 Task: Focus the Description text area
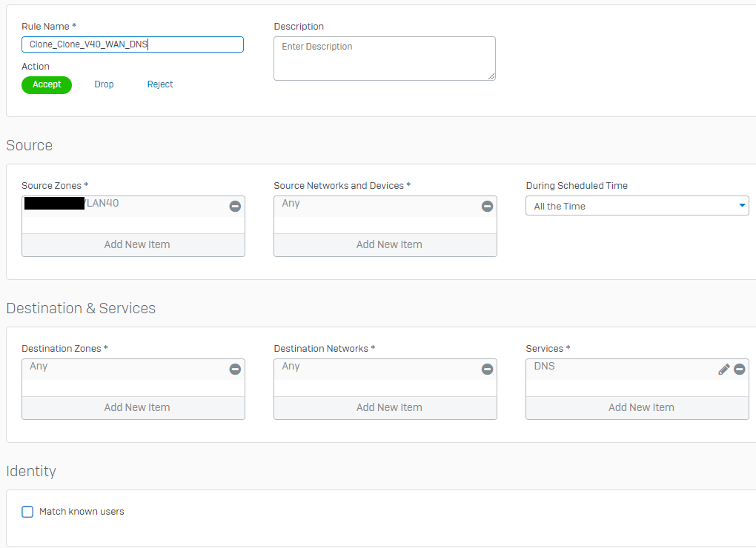pos(384,58)
